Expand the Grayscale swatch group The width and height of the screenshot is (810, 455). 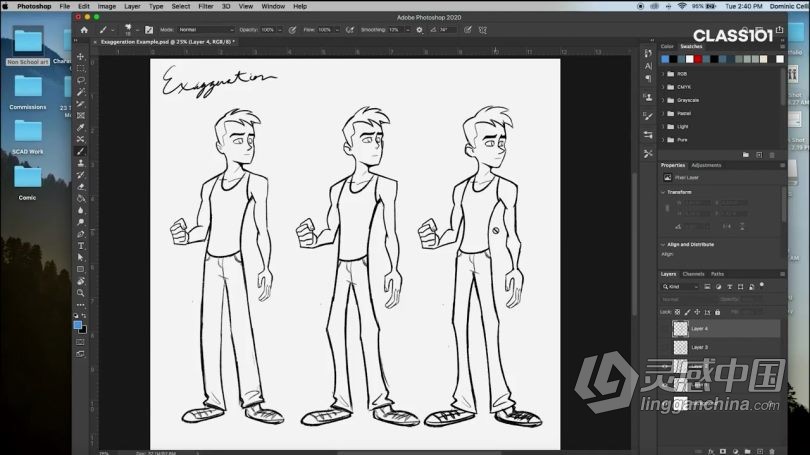663,100
